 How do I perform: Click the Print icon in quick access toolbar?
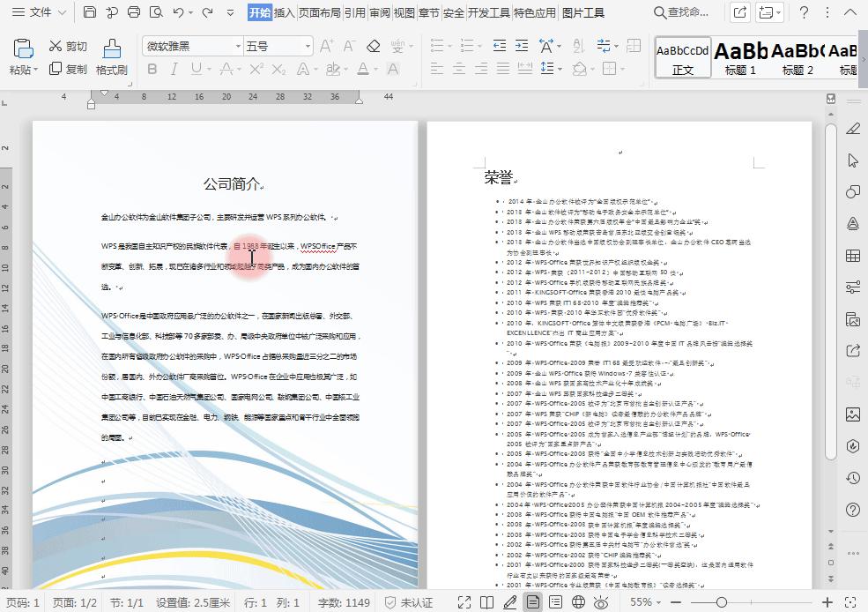pos(131,11)
